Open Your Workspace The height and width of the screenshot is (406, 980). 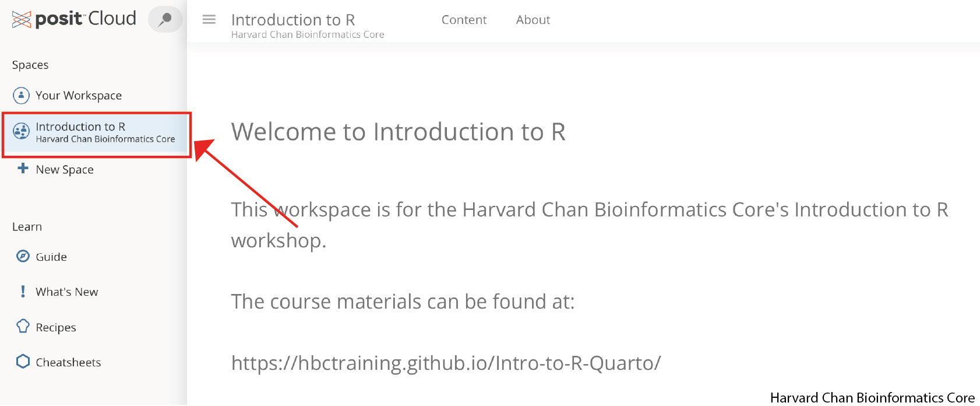tap(79, 95)
